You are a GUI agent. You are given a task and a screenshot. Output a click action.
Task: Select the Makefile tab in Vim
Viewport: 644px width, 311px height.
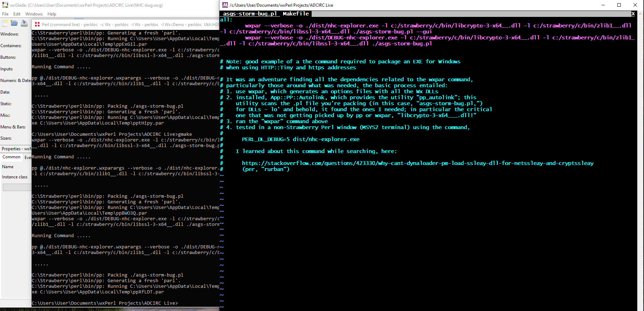(x=295, y=14)
